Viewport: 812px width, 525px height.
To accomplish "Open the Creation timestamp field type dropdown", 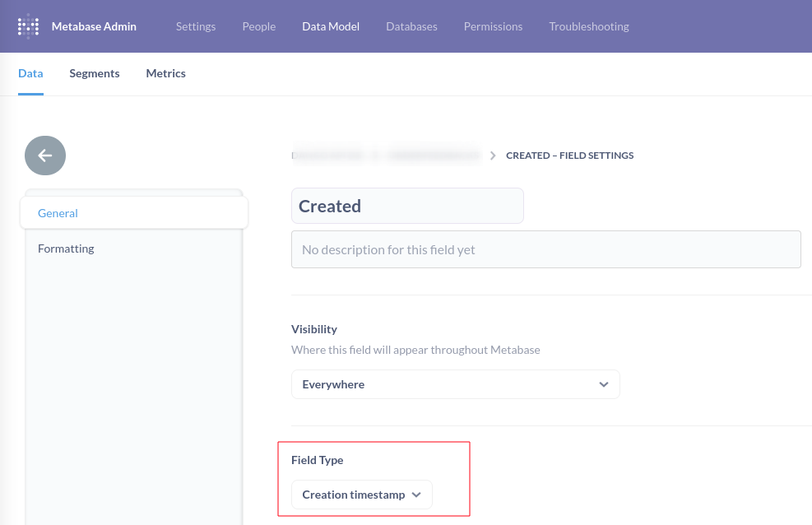I will tap(361, 495).
